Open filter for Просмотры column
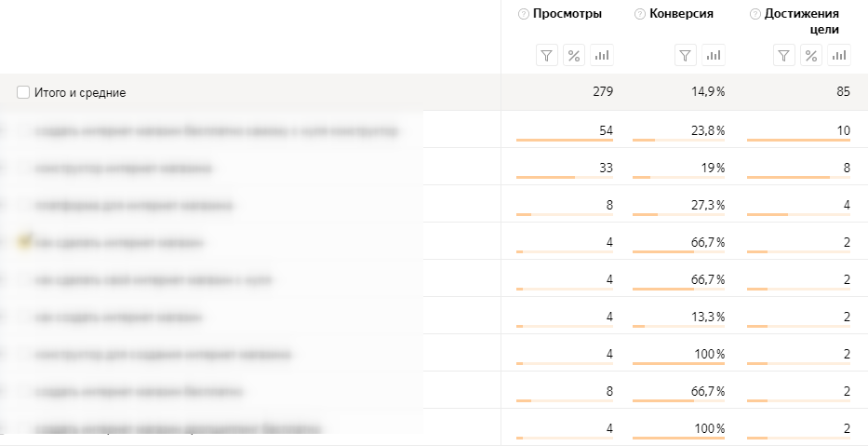868x446 pixels. pos(546,56)
